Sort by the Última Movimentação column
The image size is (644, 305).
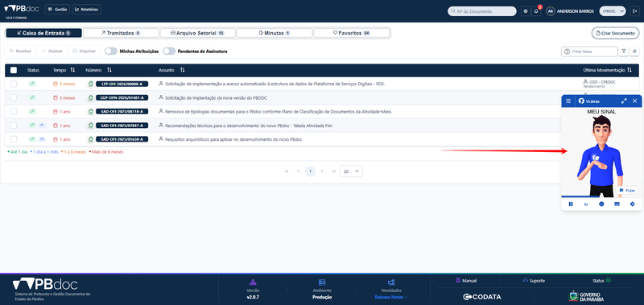630,70
